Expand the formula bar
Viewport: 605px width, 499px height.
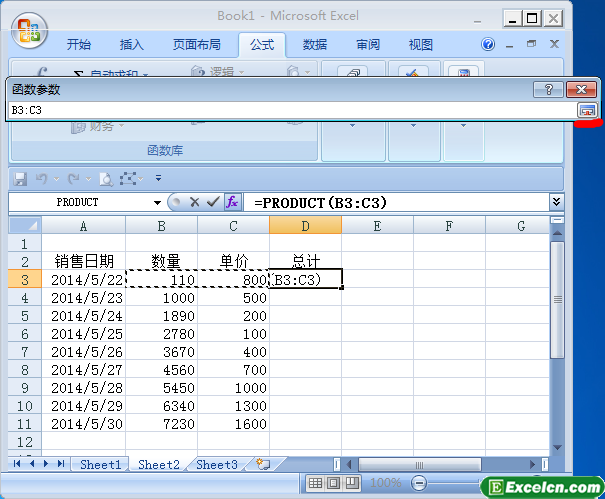(556, 202)
